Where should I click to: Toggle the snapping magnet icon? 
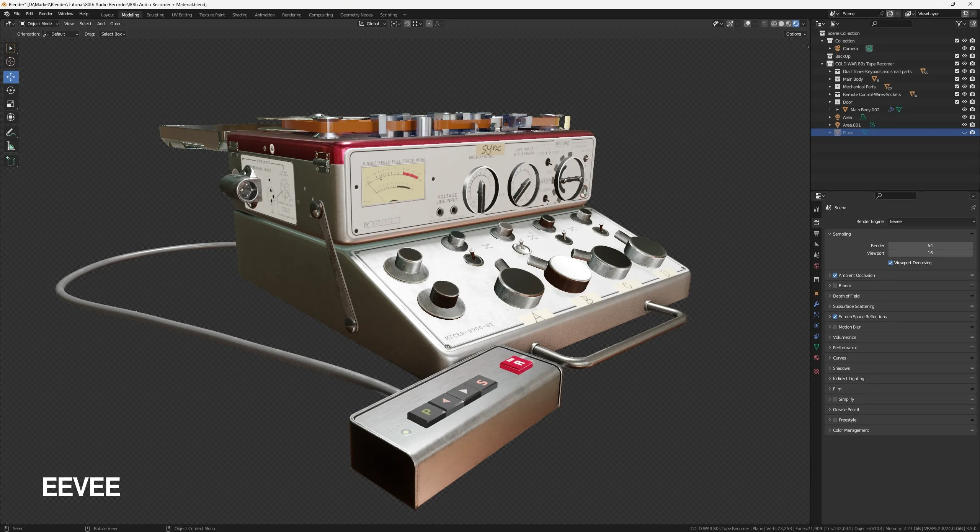click(x=407, y=23)
